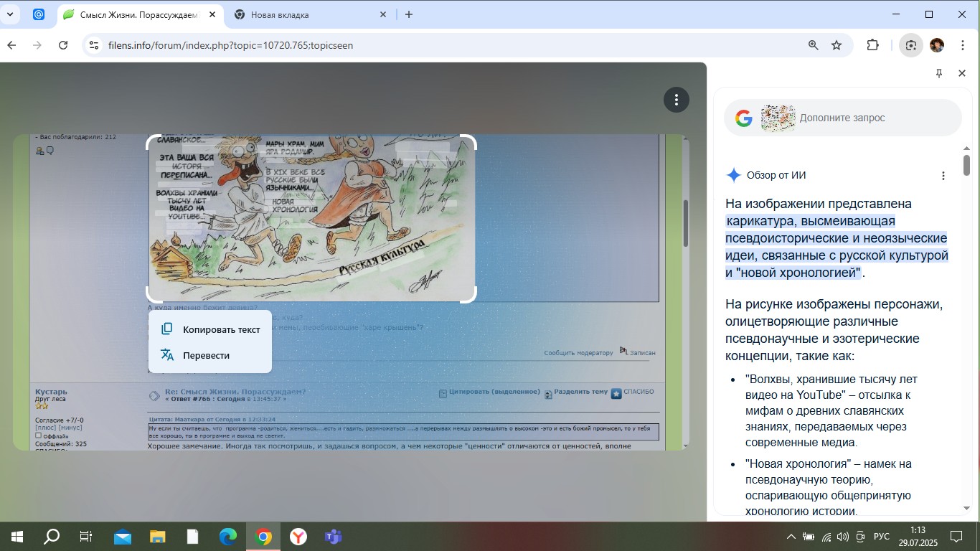The width and height of the screenshot is (980, 551).
Task: Open Yandex Browser from taskbar
Action: [x=298, y=537]
